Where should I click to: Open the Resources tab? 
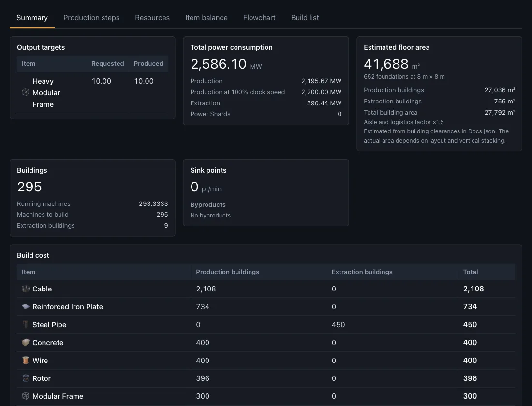click(152, 17)
